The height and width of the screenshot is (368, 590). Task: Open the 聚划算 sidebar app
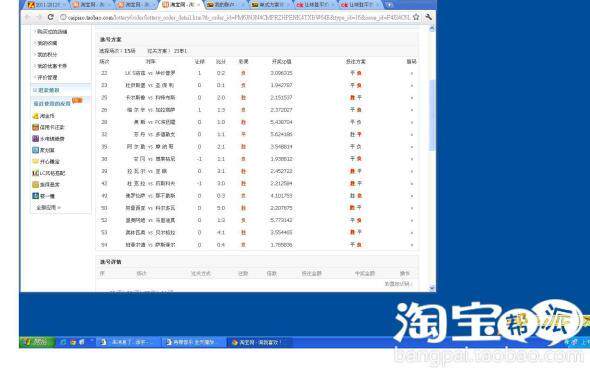43,150
